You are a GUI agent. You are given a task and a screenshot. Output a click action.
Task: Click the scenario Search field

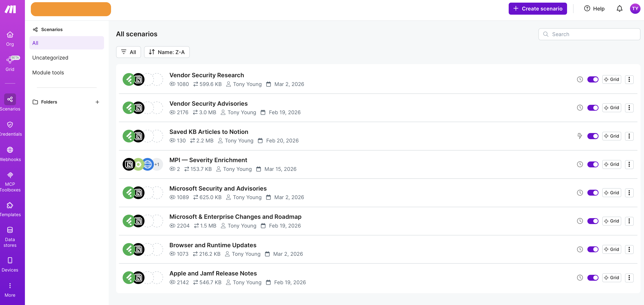[589, 34]
